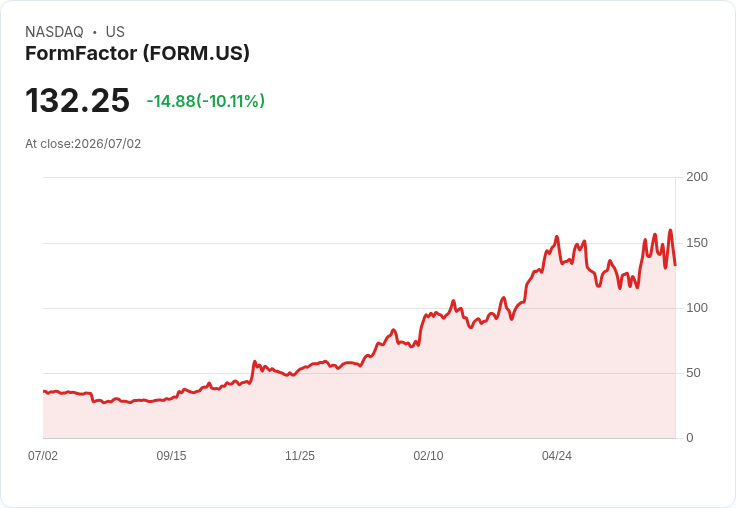
Task: Click the 11/25 date axis label
Action: (300, 456)
